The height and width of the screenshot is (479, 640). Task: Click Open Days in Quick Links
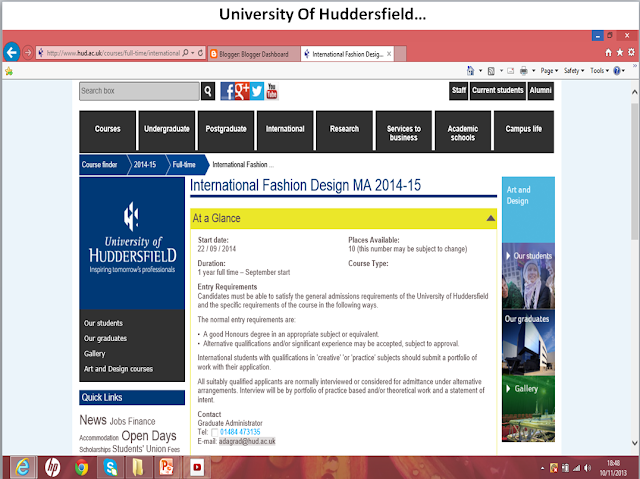click(149, 436)
